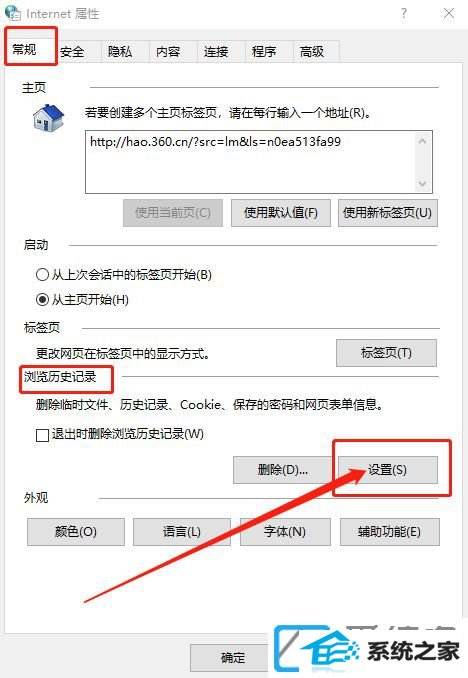The height and width of the screenshot is (678, 468).
Task: Click the Internet globe icon in title bar
Action: [13, 13]
